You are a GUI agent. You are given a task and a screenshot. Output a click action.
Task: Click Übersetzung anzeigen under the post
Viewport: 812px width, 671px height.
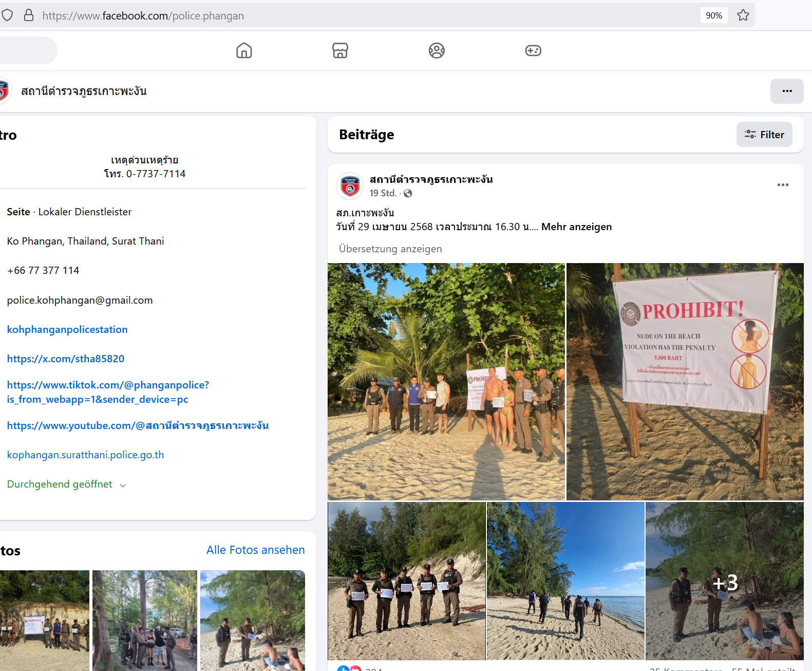[390, 249]
